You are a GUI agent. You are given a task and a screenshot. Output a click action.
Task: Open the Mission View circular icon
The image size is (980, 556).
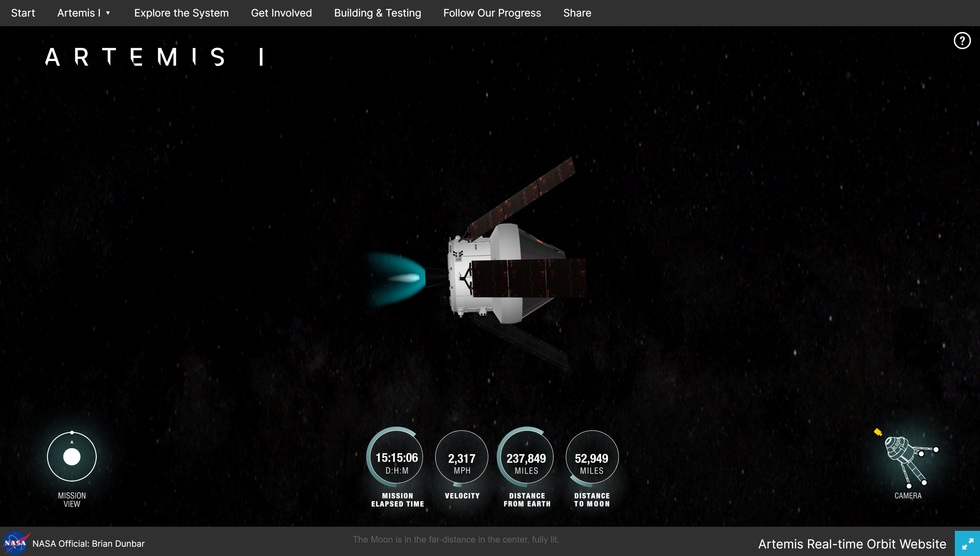pyautogui.click(x=72, y=456)
